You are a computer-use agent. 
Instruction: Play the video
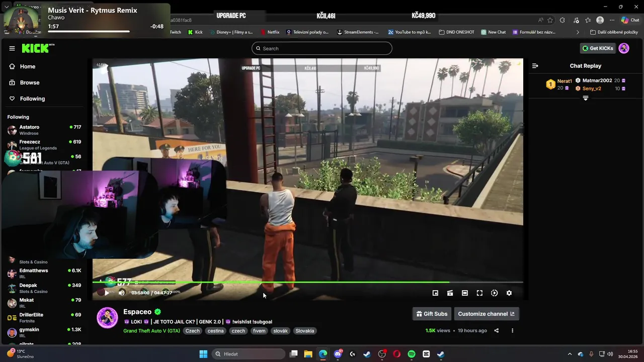(x=107, y=293)
